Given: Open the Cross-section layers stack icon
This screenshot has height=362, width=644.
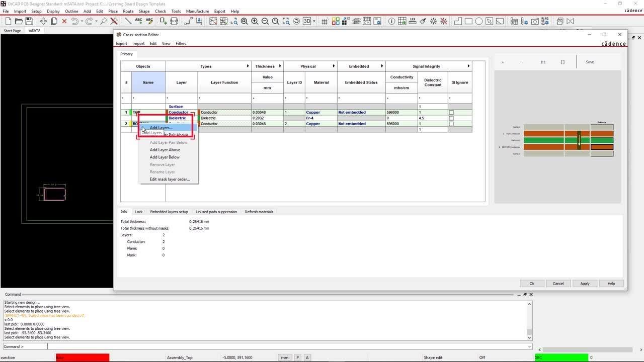Looking at the screenshot, I should click(356, 21).
